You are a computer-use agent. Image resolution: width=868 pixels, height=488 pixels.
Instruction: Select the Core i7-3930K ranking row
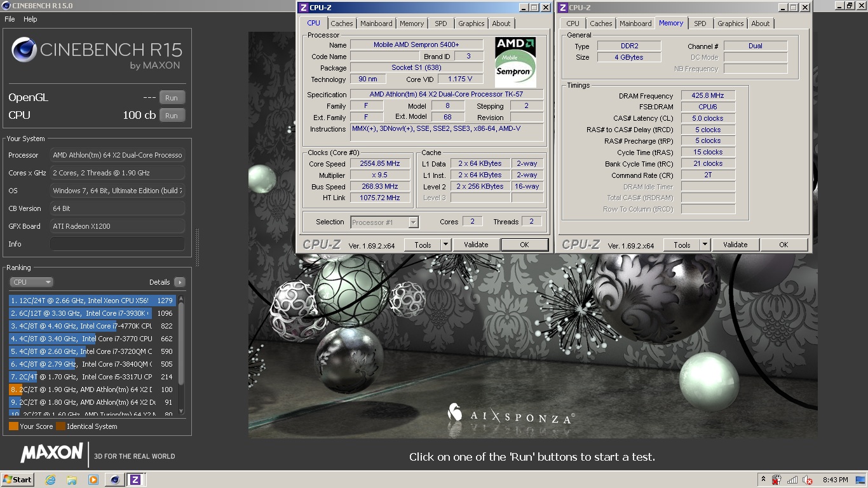[92, 313]
